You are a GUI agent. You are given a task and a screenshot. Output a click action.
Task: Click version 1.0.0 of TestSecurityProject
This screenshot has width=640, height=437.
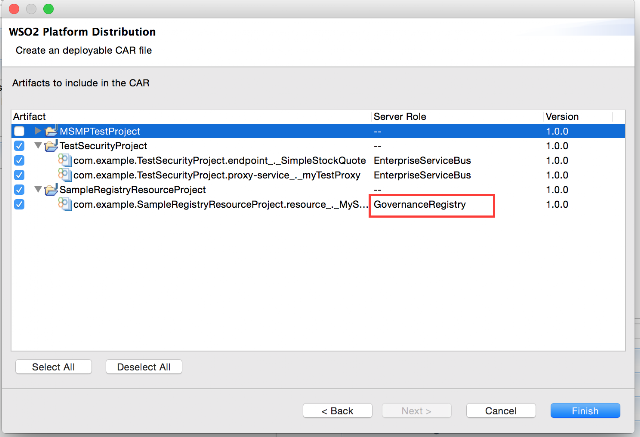click(557, 146)
